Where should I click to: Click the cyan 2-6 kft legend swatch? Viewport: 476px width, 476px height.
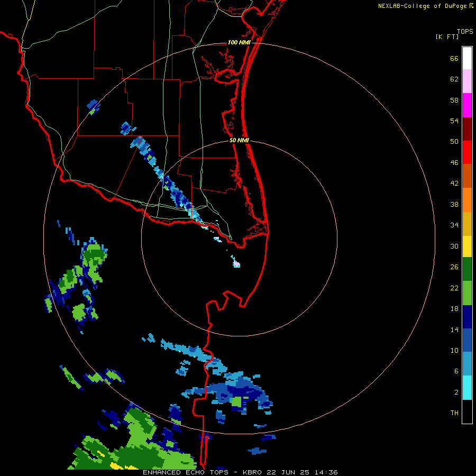coord(467,388)
